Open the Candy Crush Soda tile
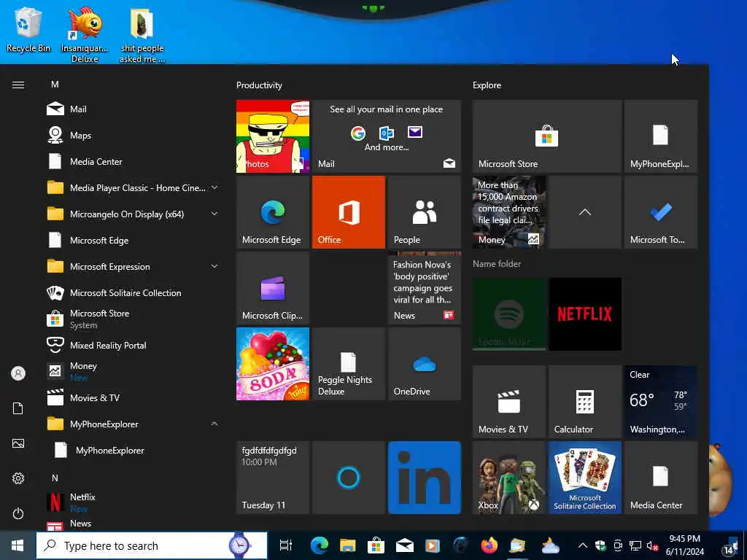 tap(273, 364)
